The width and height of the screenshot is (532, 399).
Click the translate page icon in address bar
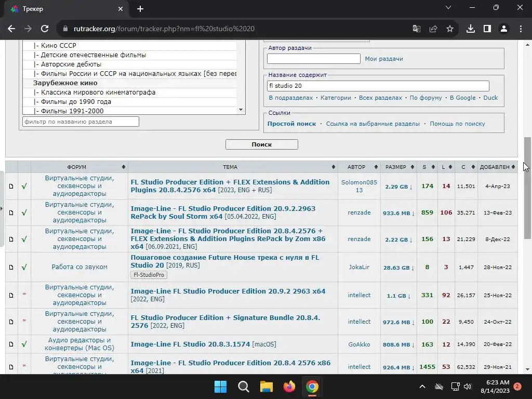point(417,29)
